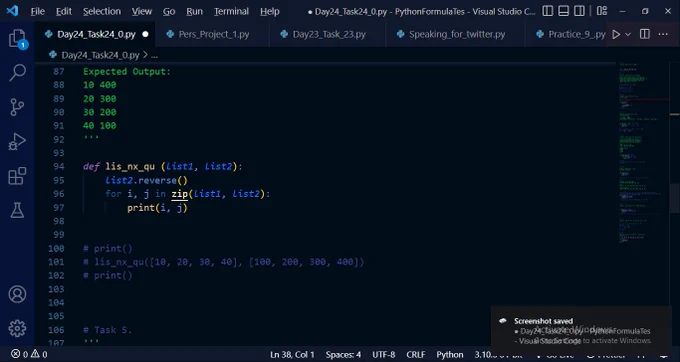
Task: Show errors and warnings in status bar
Action: pos(29,355)
